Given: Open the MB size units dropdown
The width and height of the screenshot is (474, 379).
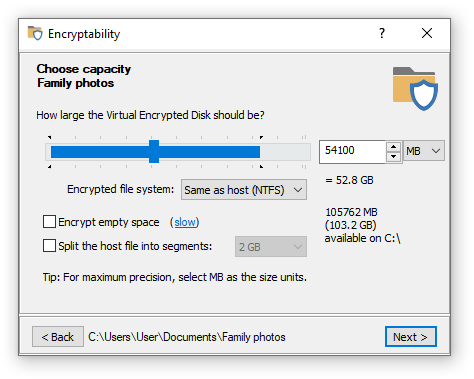Looking at the screenshot, I should pos(424,151).
